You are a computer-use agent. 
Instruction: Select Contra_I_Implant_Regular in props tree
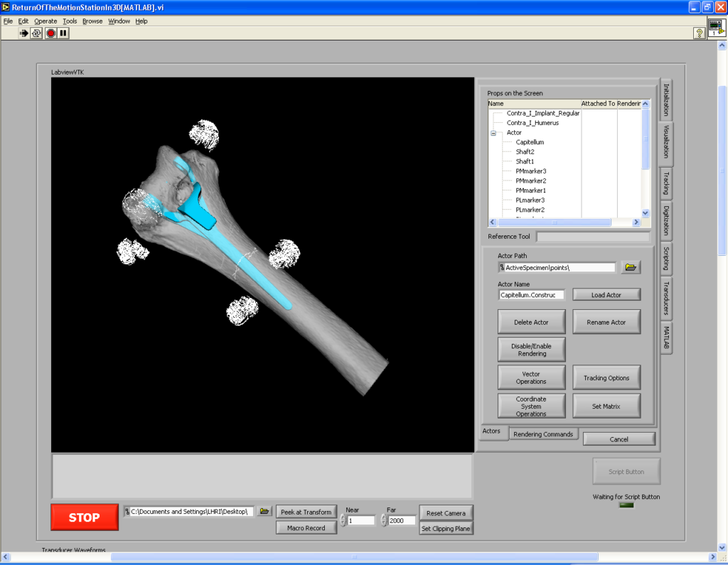pos(543,113)
